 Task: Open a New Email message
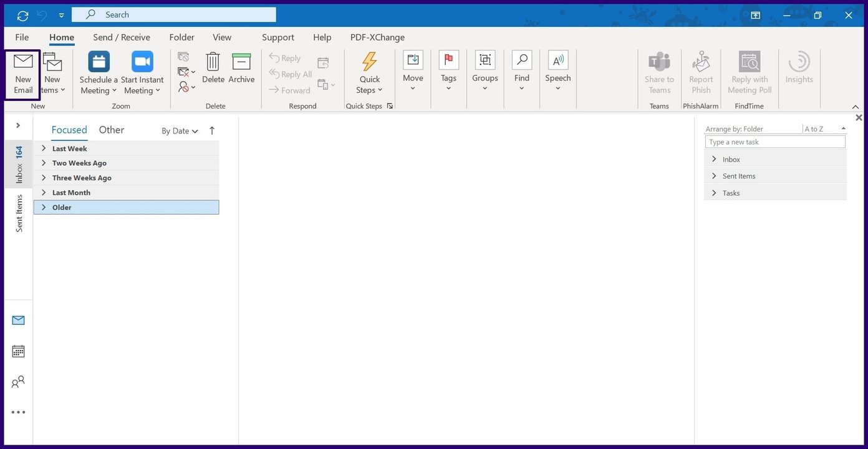22,72
